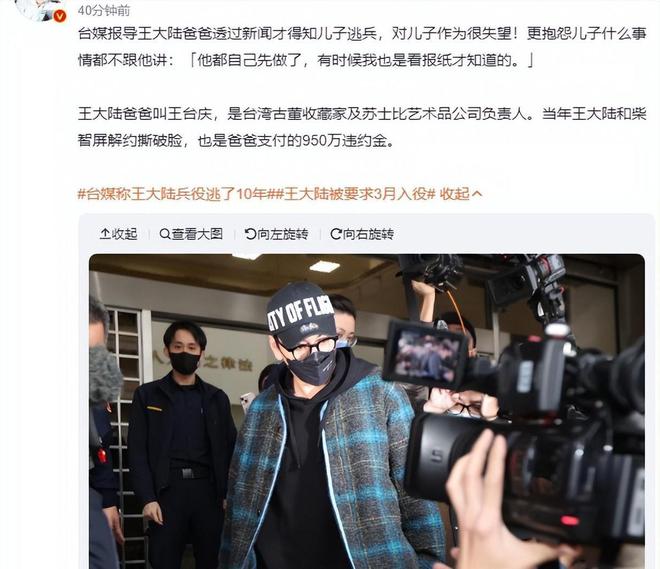Click the upload arrow icon beside 收起
The height and width of the screenshot is (569, 660).
pos(105,234)
